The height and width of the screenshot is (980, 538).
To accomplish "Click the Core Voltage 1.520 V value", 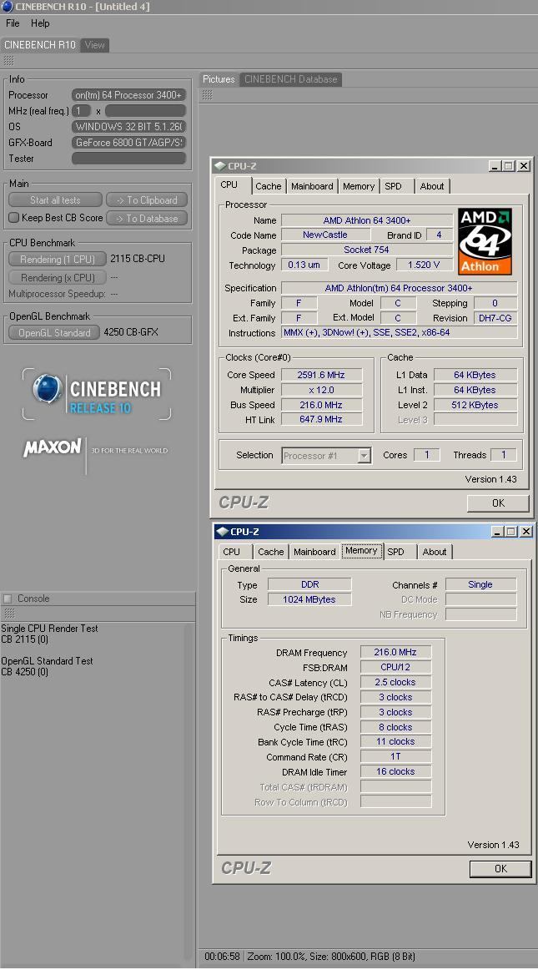I will 424,265.
